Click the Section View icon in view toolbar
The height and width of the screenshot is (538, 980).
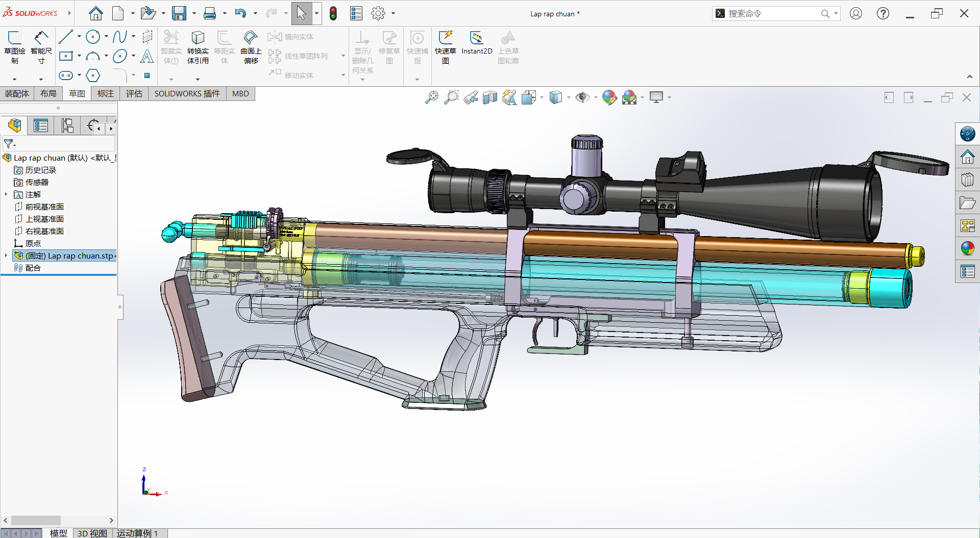point(490,97)
